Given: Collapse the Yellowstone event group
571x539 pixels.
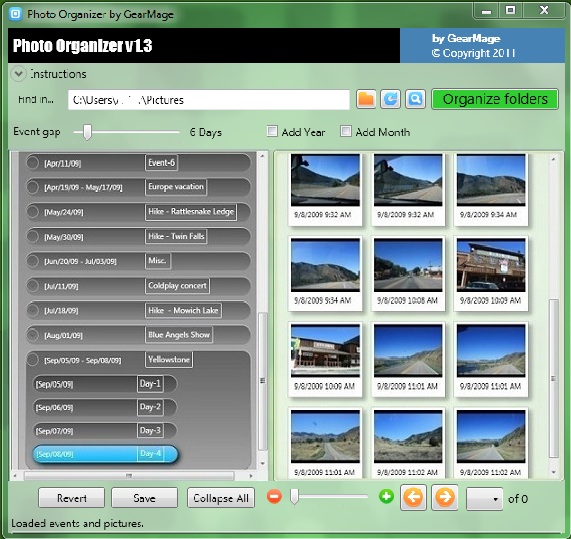Looking at the screenshot, I should 32,360.
